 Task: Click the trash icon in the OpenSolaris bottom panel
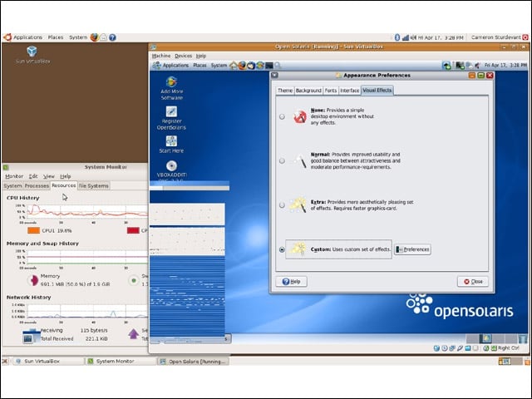pyautogui.click(x=523, y=338)
